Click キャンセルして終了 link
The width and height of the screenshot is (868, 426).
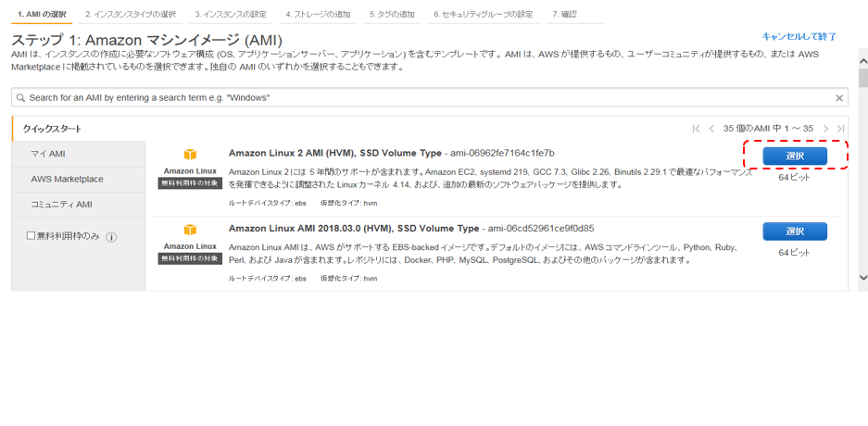tap(799, 36)
